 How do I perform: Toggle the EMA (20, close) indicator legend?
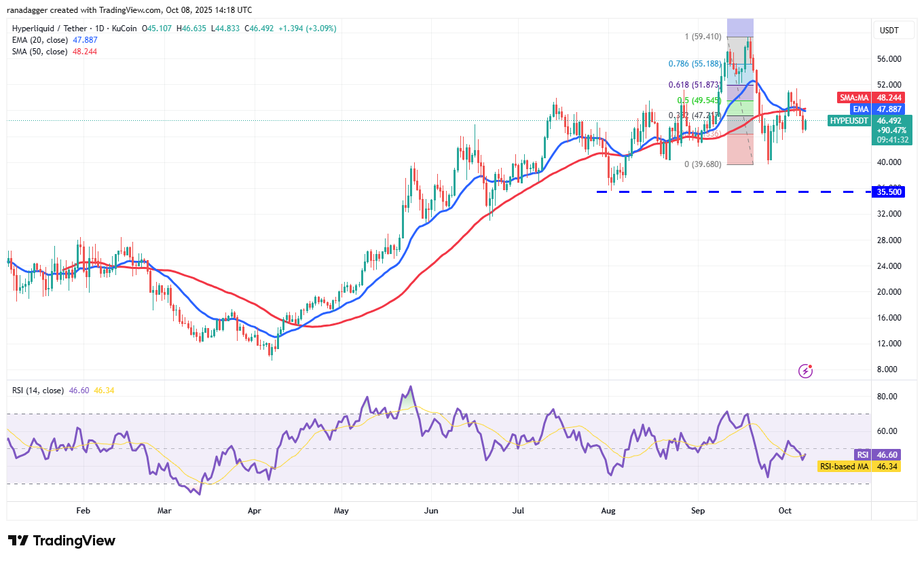coord(39,40)
